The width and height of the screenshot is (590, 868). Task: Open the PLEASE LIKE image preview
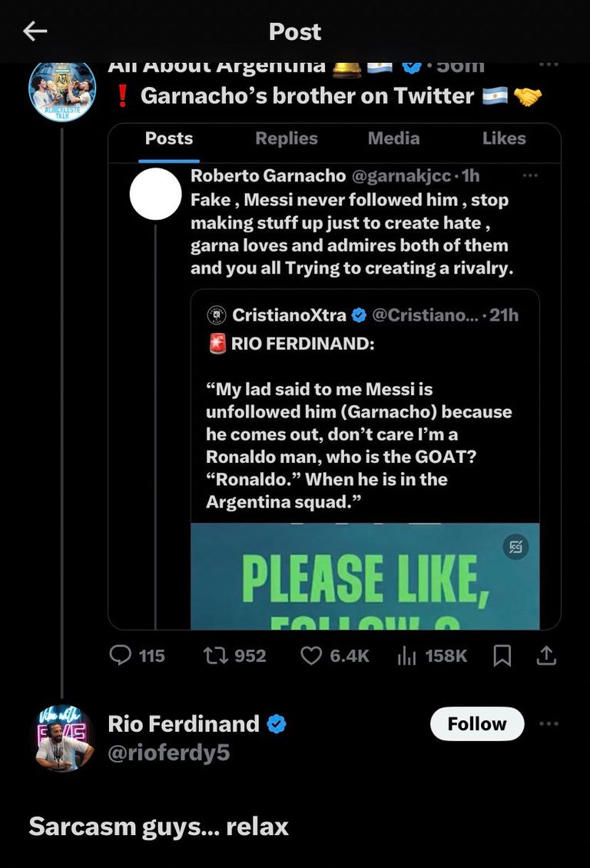click(x=365, y=577)
